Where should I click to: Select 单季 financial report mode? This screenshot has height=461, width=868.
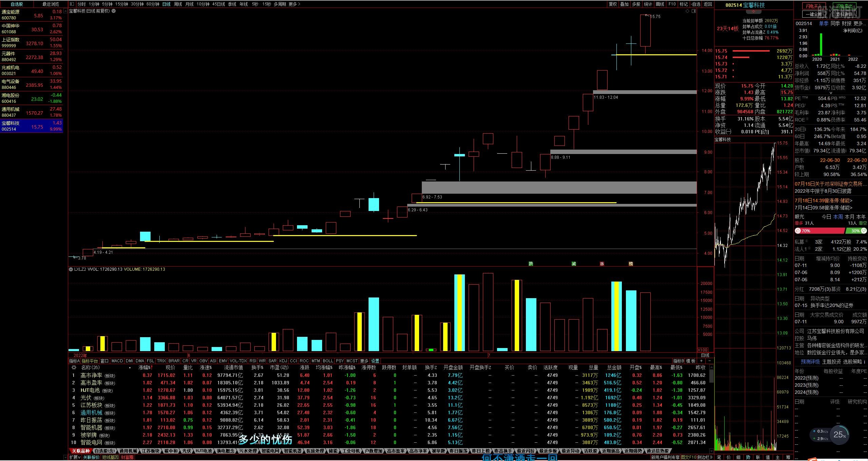[824, 23]
